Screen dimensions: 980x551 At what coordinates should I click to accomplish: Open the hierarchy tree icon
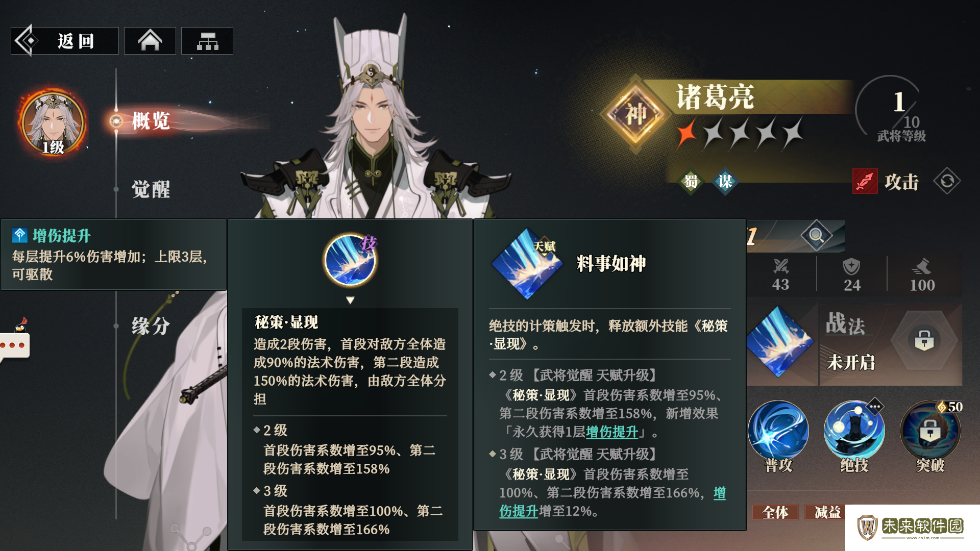(x=207, y=41)
